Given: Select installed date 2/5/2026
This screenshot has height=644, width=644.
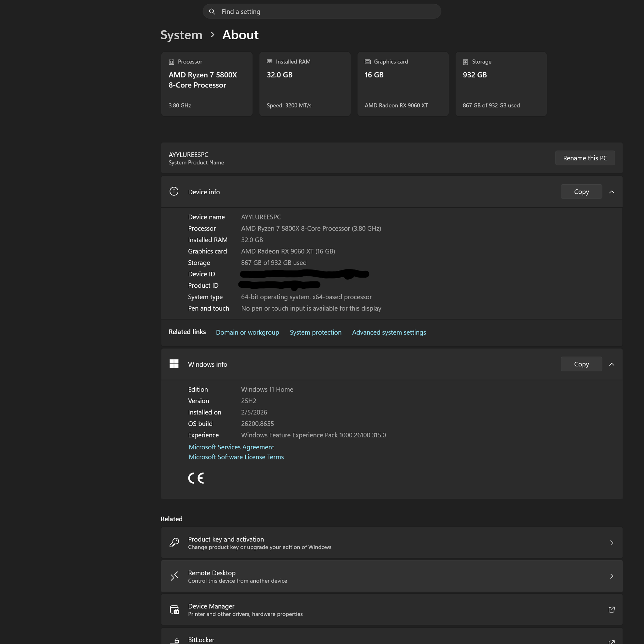Looking at the screenshot, I should click(254, 412).
